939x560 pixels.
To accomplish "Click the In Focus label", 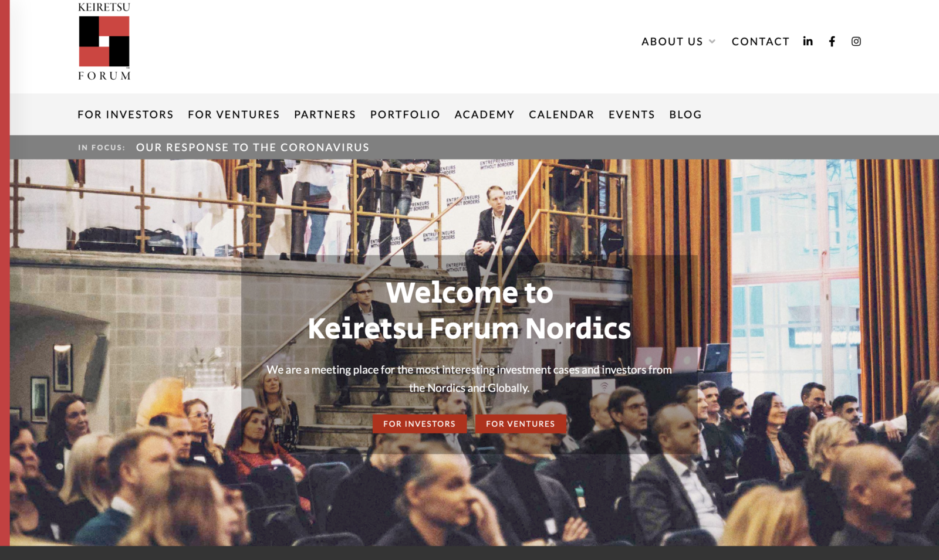I will [x=102, y=148].
